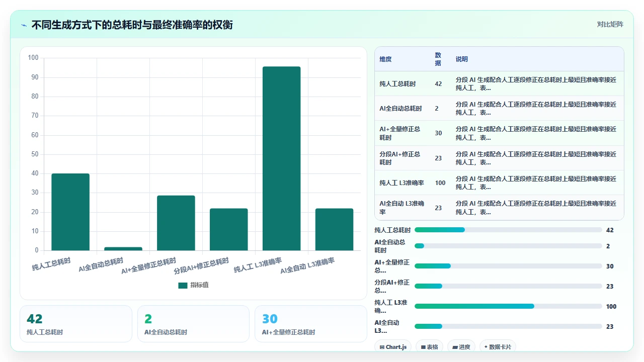This screenshot has width=644, height=362.
Task: Click the AI全自动总耗时 progress bar
Action: click(508, 246)
